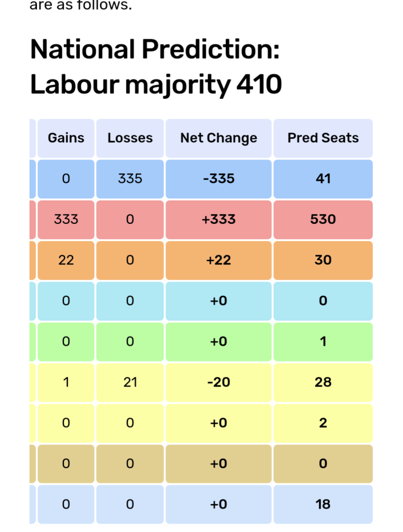Select the 21 losses cell
This screenshot has width=403, height=532.
pyautogui.click(x=130, y=382)
